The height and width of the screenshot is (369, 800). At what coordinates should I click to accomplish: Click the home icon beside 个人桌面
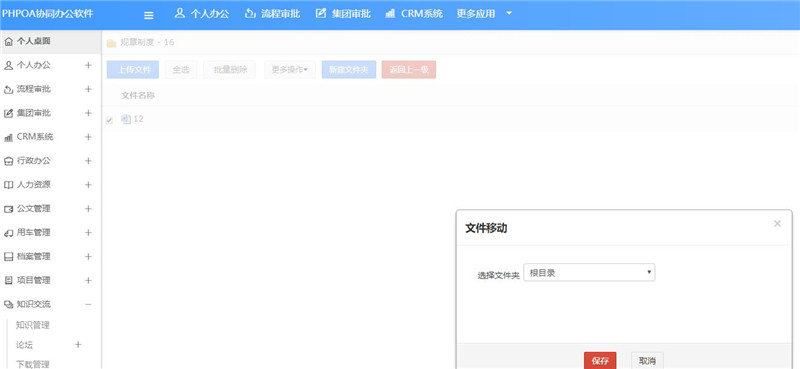pos(8,41)
